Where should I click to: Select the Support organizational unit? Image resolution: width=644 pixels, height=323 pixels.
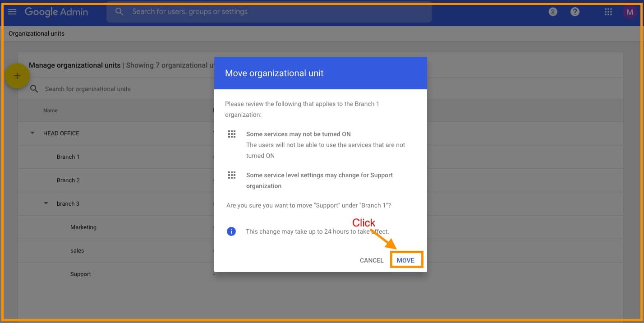pyautogui.click(x=81, y=274)
